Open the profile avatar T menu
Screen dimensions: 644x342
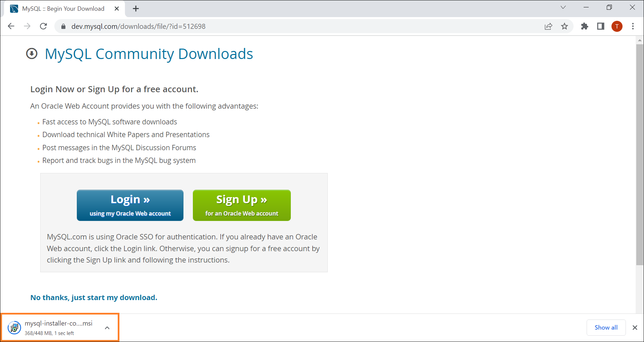(617, 26)
